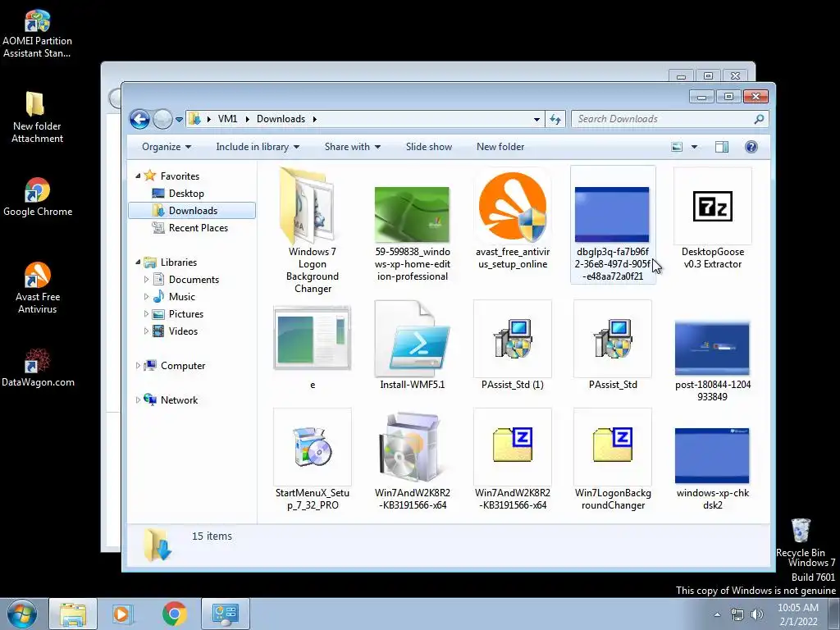Select the Install-WMF5.1 PowerShell script

tap(412, 345)
